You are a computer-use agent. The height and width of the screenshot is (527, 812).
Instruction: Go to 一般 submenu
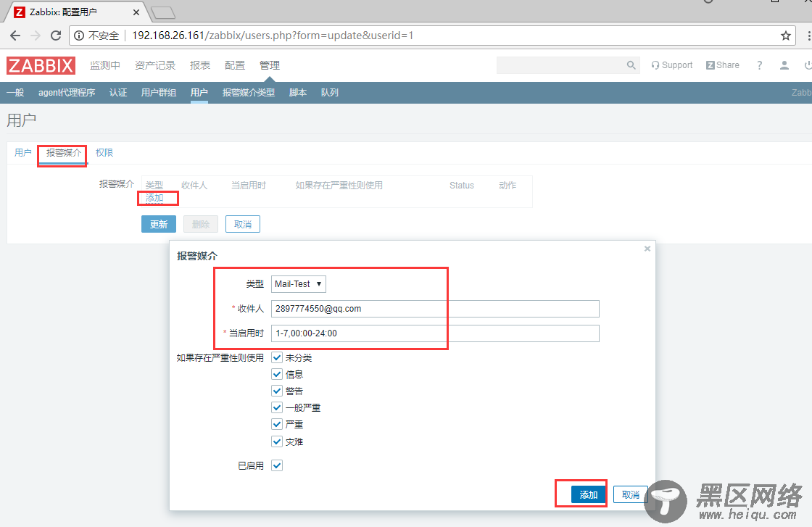point(15,93)
